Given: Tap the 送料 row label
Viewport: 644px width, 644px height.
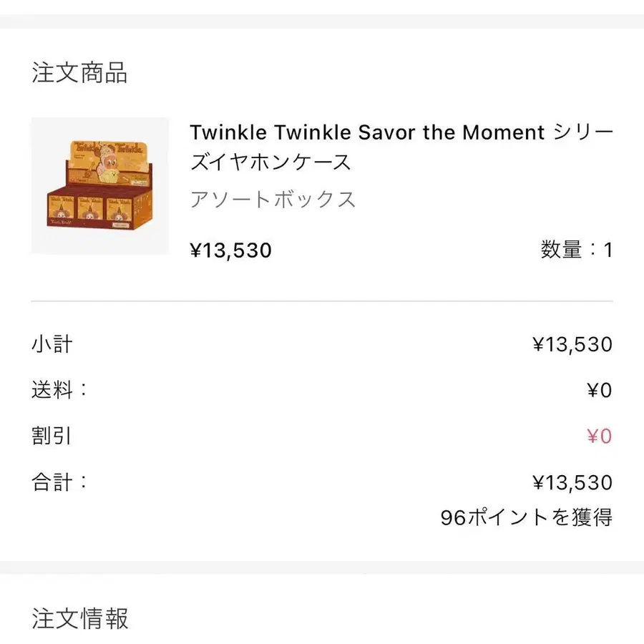Looking at the screenshot, I should tap(59, 390).
